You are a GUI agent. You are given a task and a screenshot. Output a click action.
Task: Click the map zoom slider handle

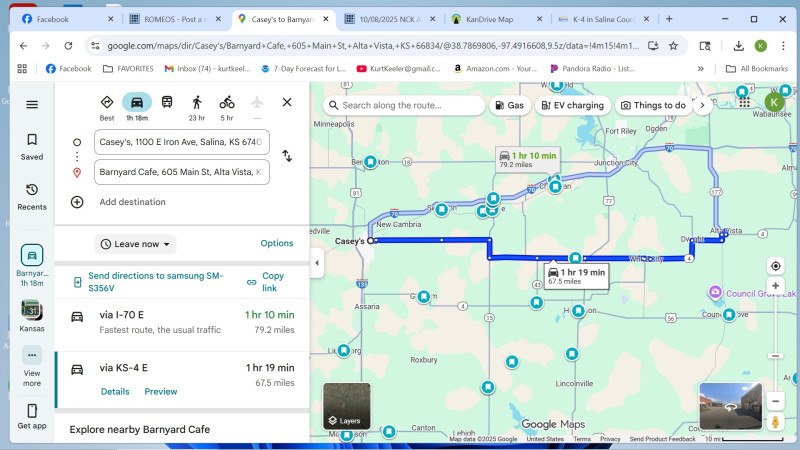point(776,356)
